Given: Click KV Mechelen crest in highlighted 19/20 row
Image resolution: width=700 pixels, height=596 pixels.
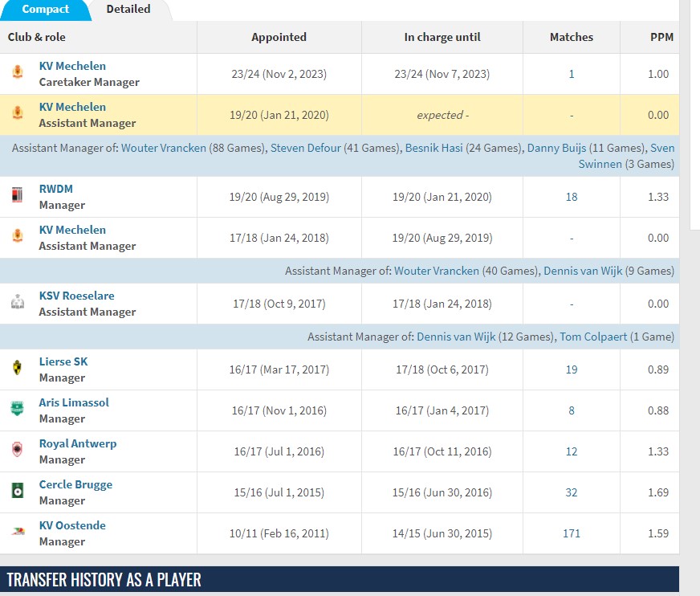Looking at the screenshot, I should coord(18,112).
